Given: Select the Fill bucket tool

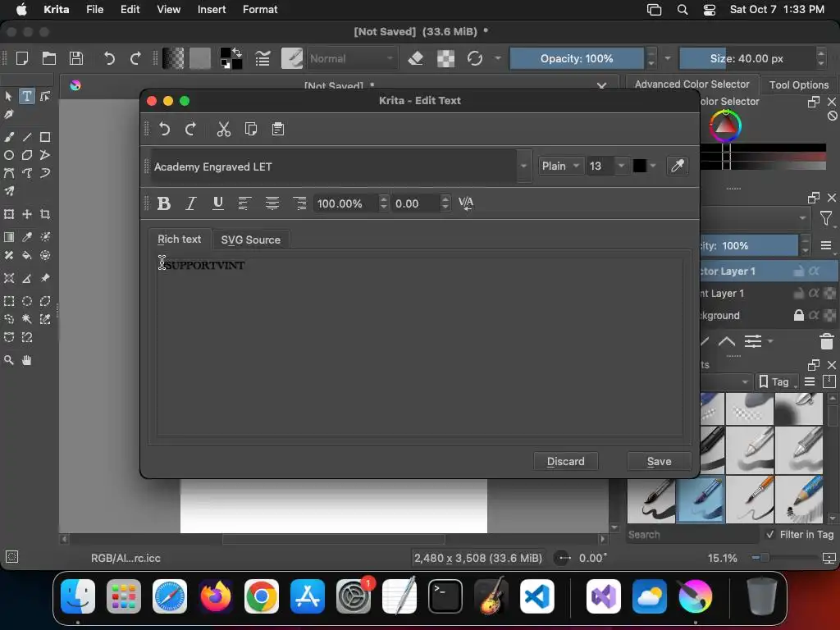Looking at the screenshot, I should coord(27,255).
